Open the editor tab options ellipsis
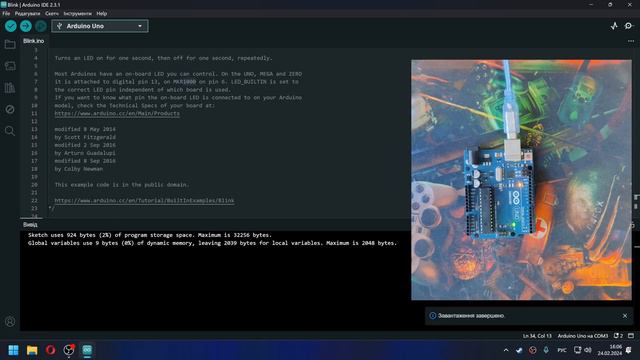This screenshot has height=360, width=640. coord(631,41)
